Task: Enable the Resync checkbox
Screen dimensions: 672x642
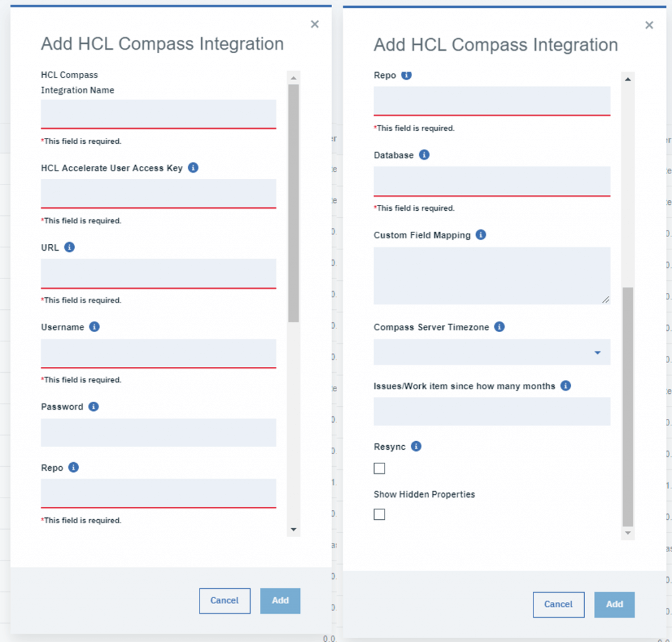Action: coord(379,469)
